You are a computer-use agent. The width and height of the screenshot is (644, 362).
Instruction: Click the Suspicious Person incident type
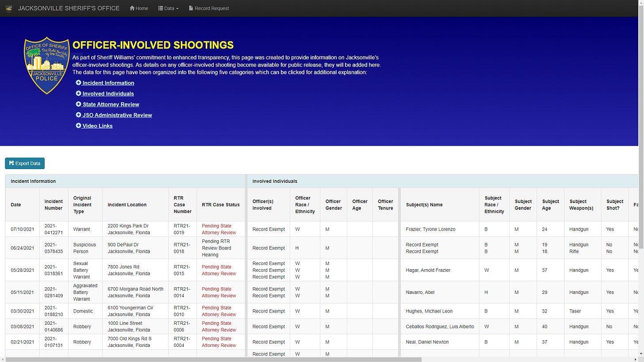[85, 248]
